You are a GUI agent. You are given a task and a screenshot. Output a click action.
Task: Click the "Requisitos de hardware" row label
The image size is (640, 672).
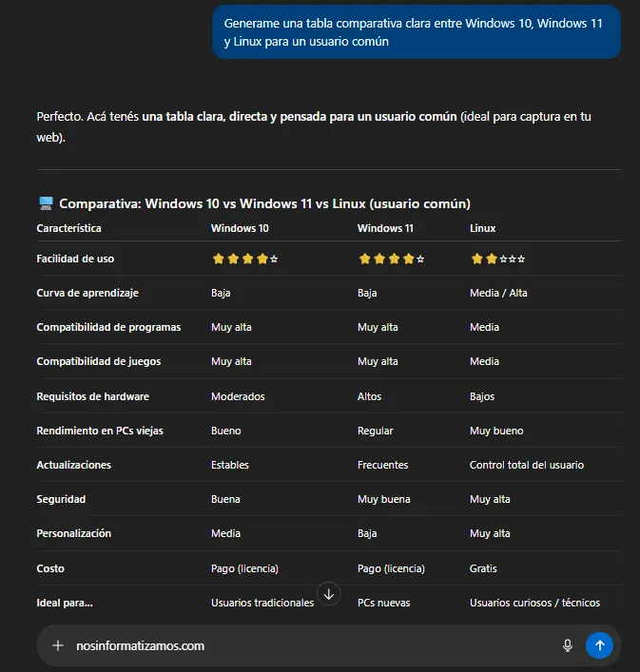(93, 396)
